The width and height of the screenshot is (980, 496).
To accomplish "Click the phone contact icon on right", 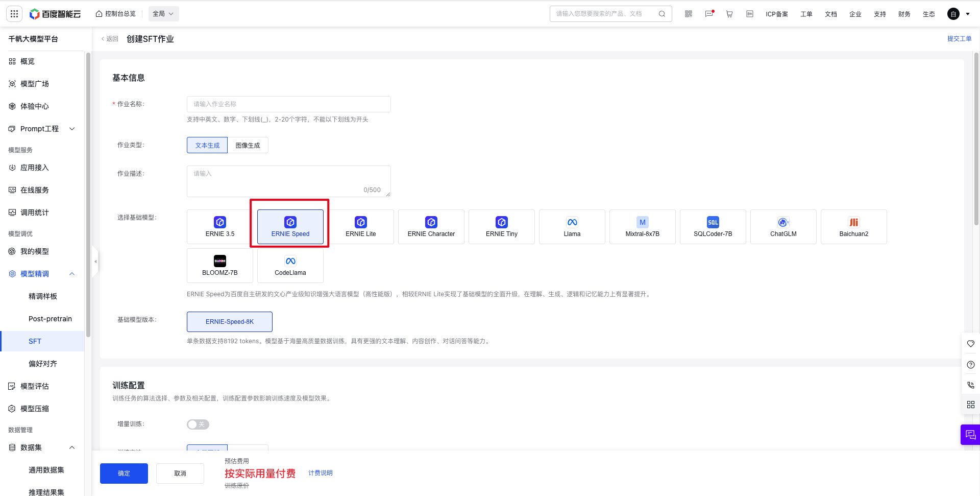I will pos(971,385).
